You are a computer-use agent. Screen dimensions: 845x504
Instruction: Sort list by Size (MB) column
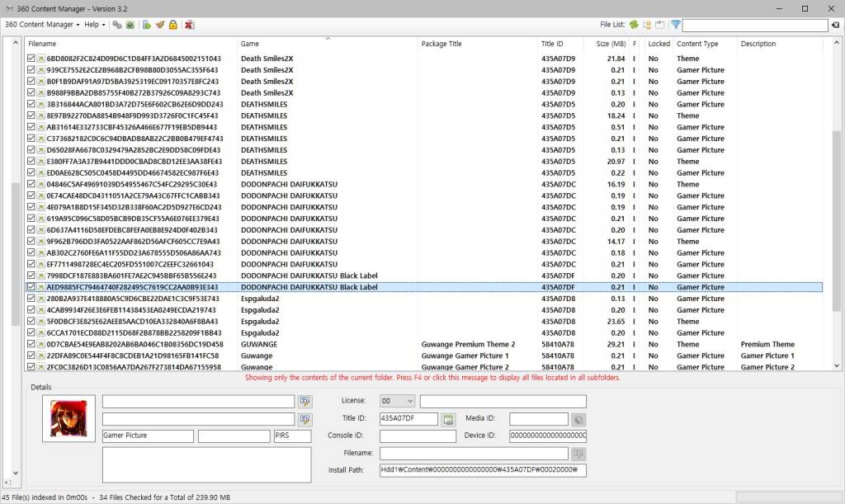pos(608,44)
